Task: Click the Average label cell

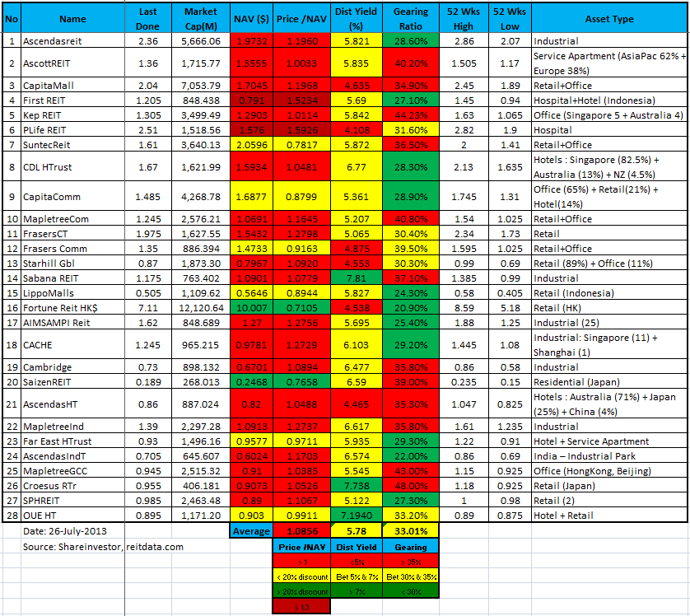Action: [x=251, y=531]
